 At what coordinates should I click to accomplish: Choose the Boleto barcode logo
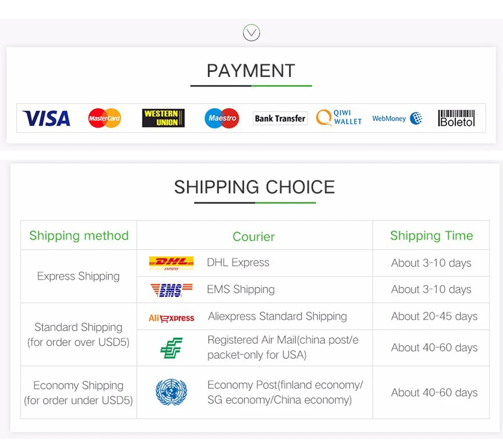[456, 118]
